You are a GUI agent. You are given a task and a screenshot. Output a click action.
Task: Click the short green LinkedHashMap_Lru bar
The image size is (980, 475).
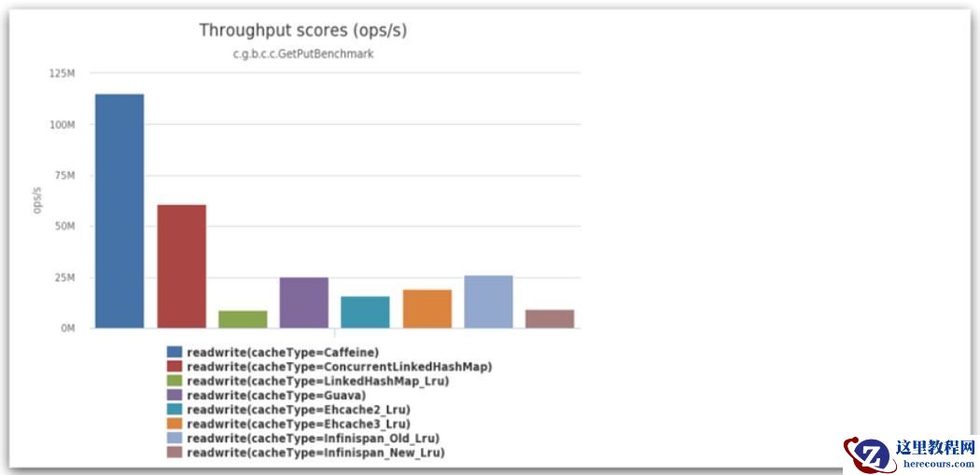pyautogui.click(x=243, y=319)
